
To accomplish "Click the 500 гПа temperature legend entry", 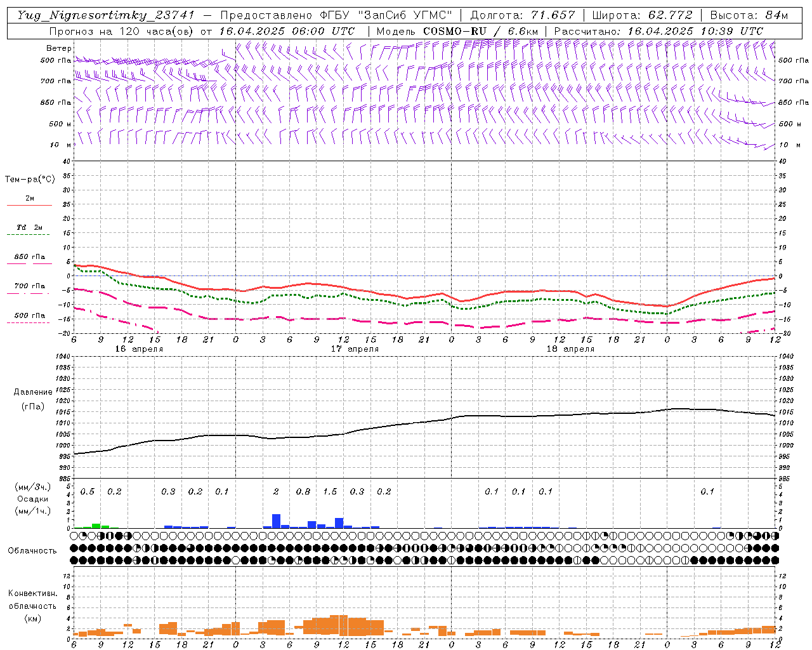I will [x=29, y=315].
